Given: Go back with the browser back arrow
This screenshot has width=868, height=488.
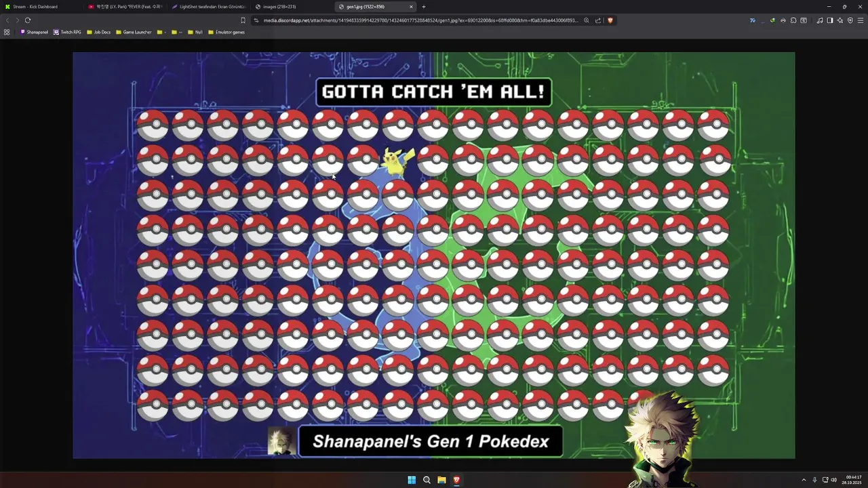Looking at the screenshot, I should [x=7, y=20].
